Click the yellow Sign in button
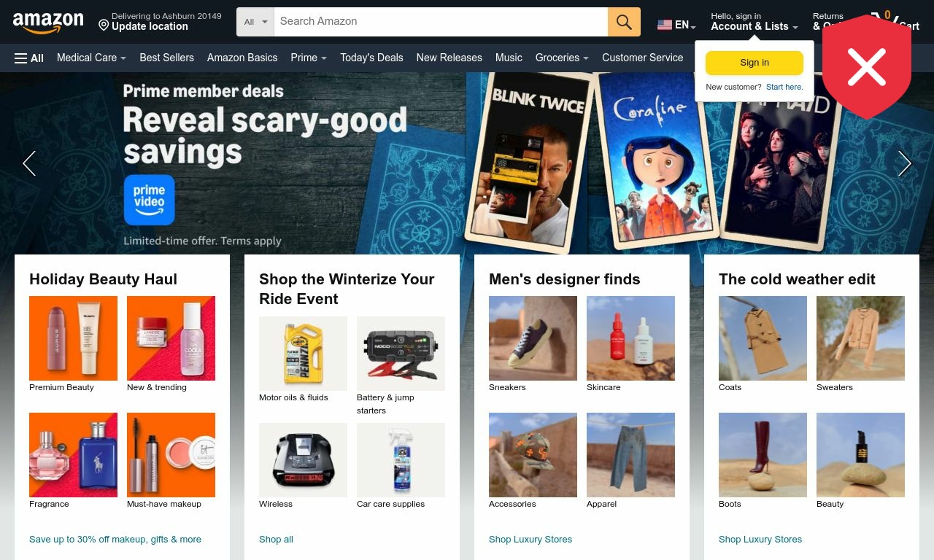The image size is (934, 560). (754, 63)
